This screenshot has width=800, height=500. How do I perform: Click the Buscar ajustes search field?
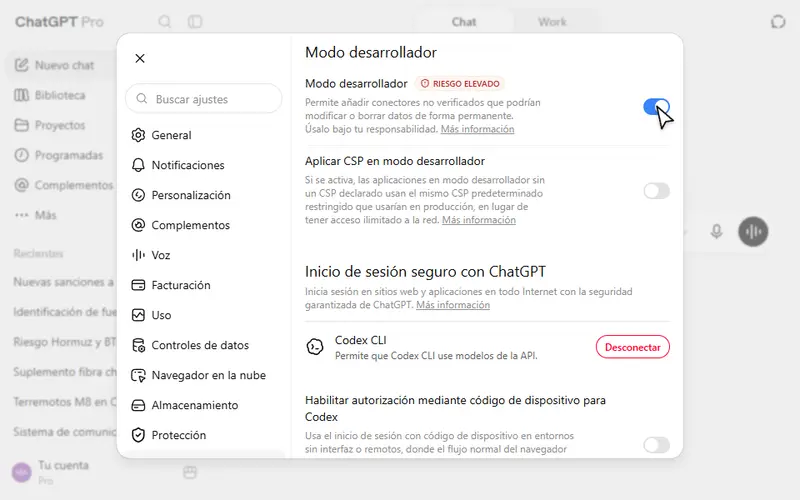point(204,99)
